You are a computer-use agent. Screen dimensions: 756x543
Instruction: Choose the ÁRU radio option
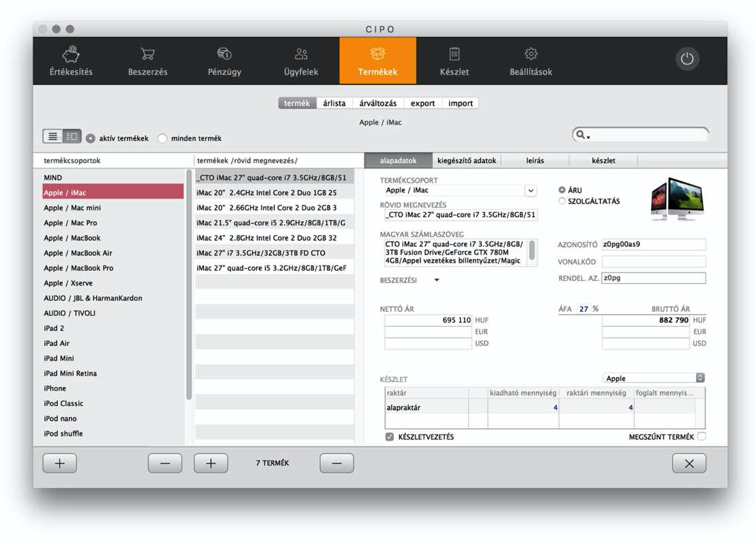point(562,190)
